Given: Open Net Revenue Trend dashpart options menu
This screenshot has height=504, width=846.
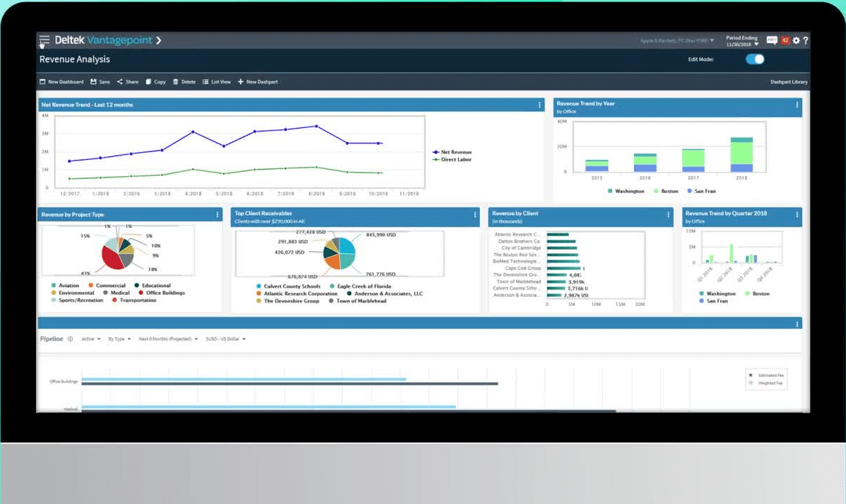Looking at the screenshot, I should pyautogui.click(x=539, y=105).
